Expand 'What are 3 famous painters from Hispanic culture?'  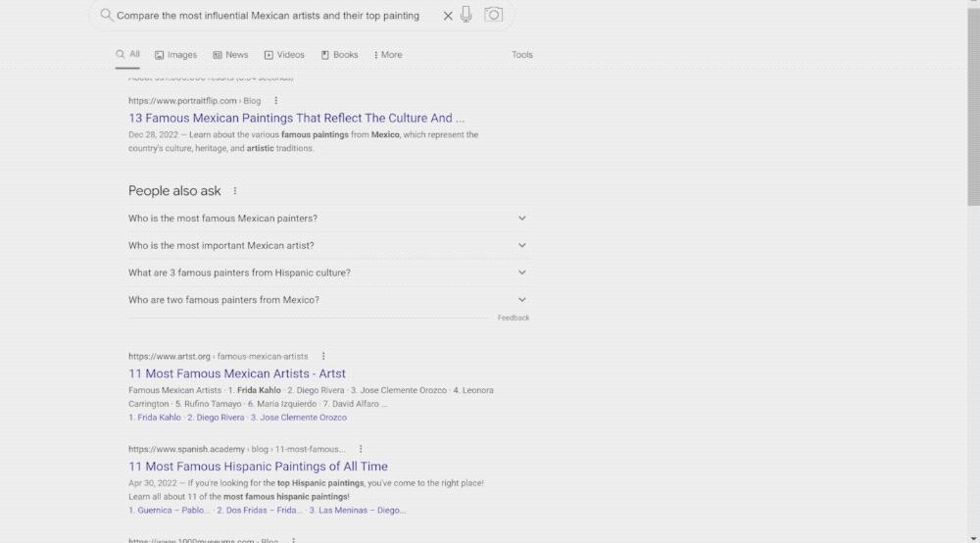pos(521,272)
